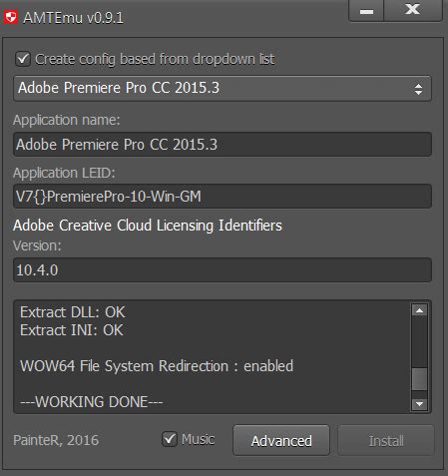Screen dimensions: 448x476
Task: Click inside the log output text area
Action: pos(213,356)
